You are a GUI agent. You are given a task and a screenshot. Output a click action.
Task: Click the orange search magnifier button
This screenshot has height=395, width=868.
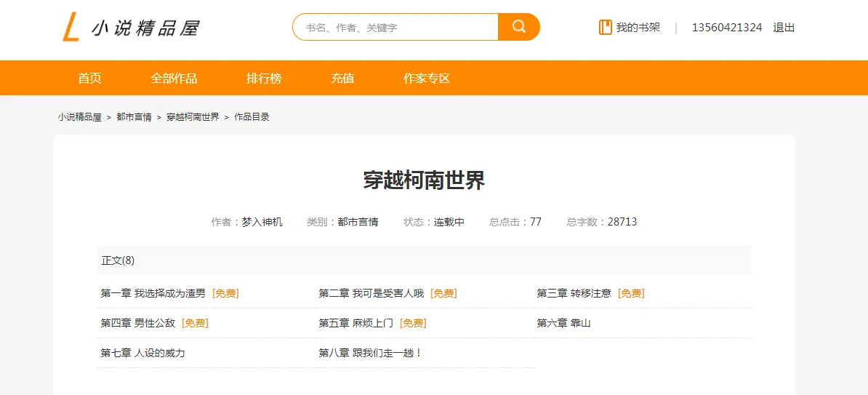coord(518,27)
